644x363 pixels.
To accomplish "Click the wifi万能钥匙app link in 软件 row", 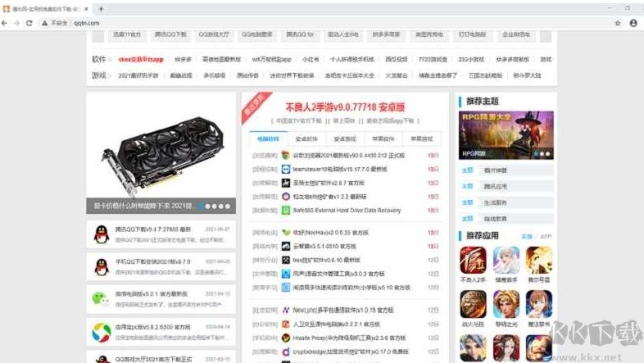I will (x=271, y=60).
